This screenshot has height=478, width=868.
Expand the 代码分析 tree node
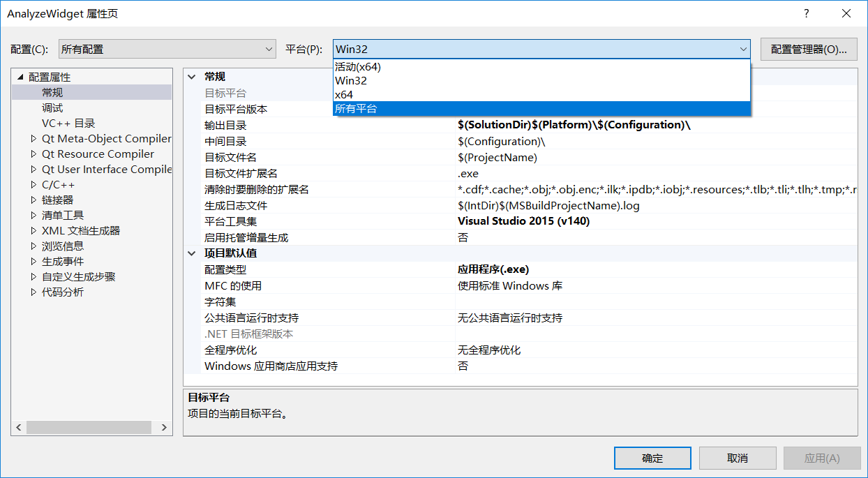33,292
